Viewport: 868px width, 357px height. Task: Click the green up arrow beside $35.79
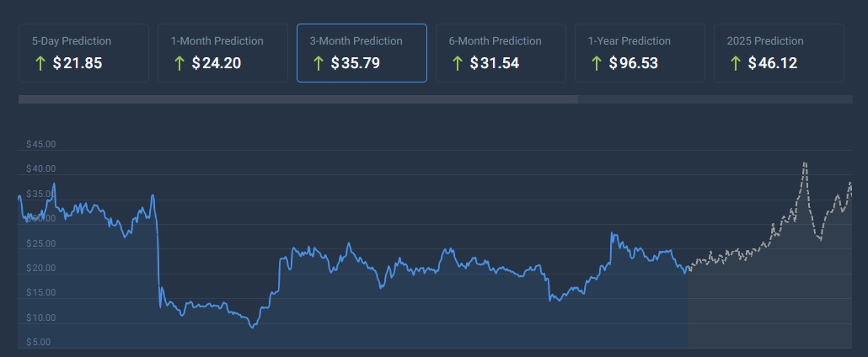tap(318, 63)
